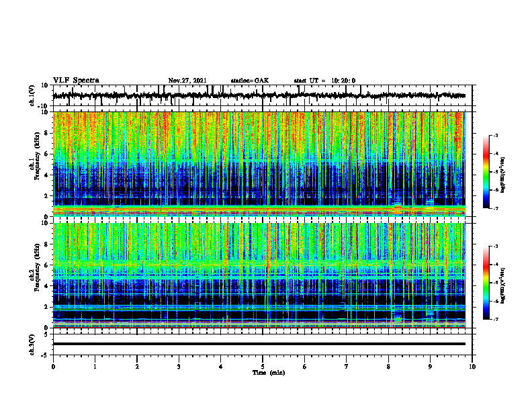Click the "-10" tick on ch.1(V) axis
The image size is (532, 411).
(x=44, y=106)
